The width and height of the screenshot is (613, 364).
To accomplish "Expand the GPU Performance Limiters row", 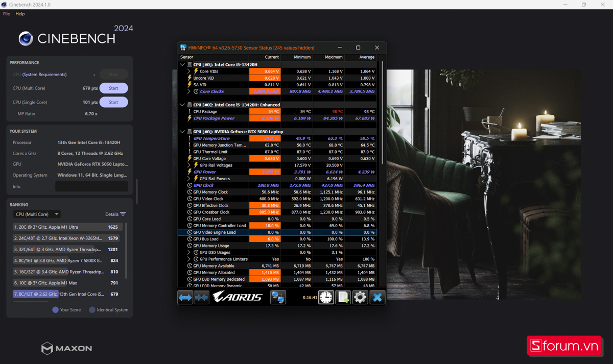I will click(x=189, y=259).
